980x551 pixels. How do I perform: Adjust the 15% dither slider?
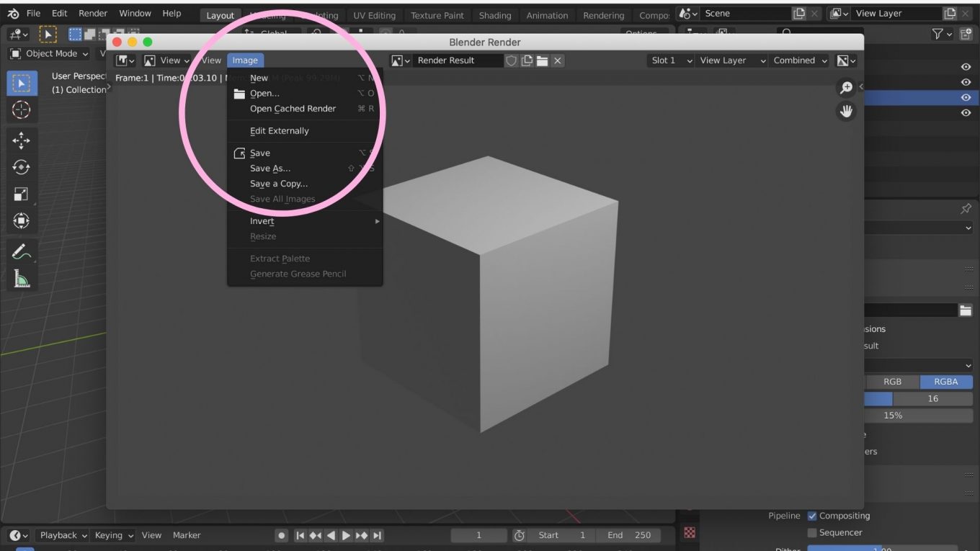click(894, 415)
